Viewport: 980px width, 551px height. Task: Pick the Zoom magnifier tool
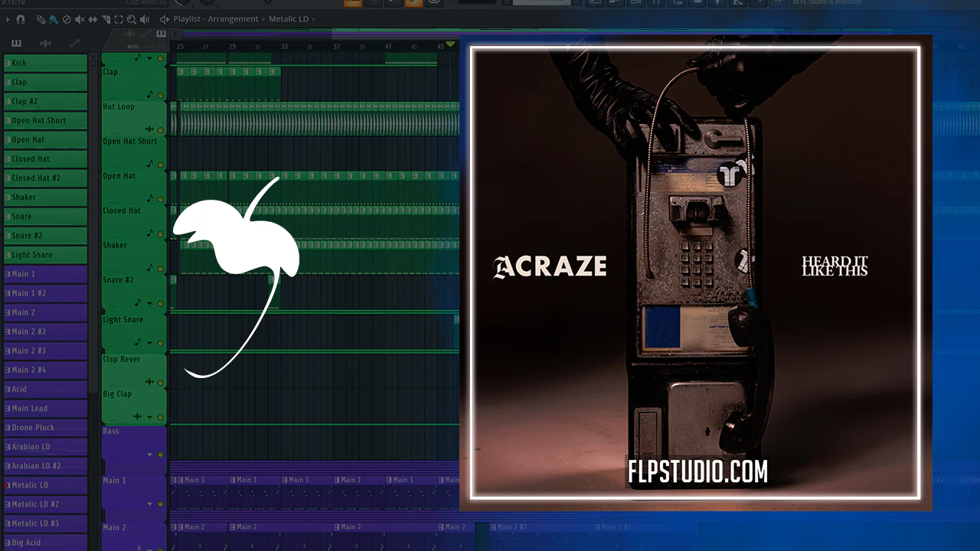(x=132, y=19)
